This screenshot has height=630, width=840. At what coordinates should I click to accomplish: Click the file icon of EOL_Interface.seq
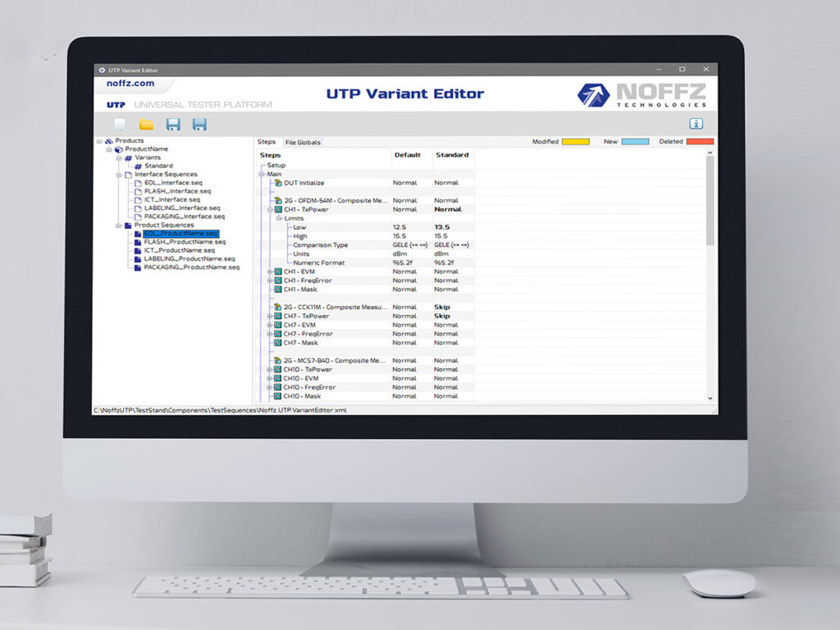pos(138,183)
